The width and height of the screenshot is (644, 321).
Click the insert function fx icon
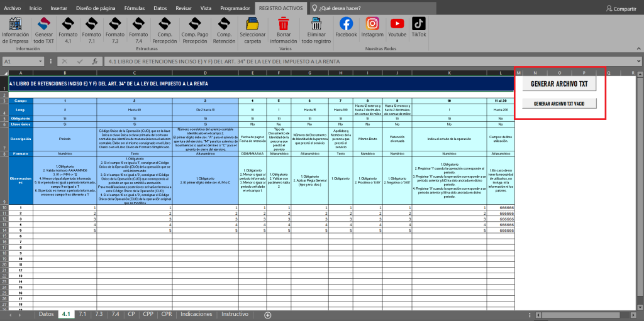coord(94,61)
